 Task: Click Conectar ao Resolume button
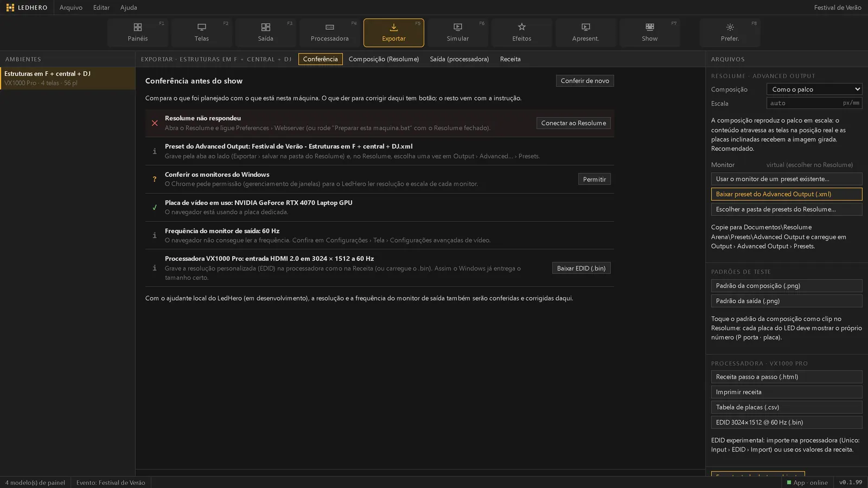(573, 123)
